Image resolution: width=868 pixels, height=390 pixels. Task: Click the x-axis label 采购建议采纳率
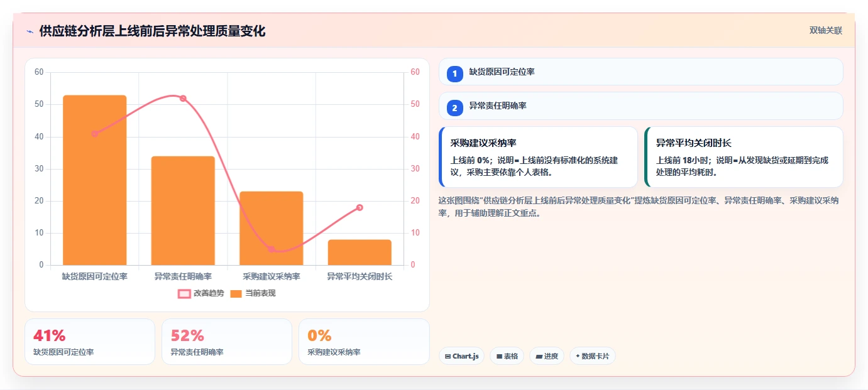coord(272,276)
